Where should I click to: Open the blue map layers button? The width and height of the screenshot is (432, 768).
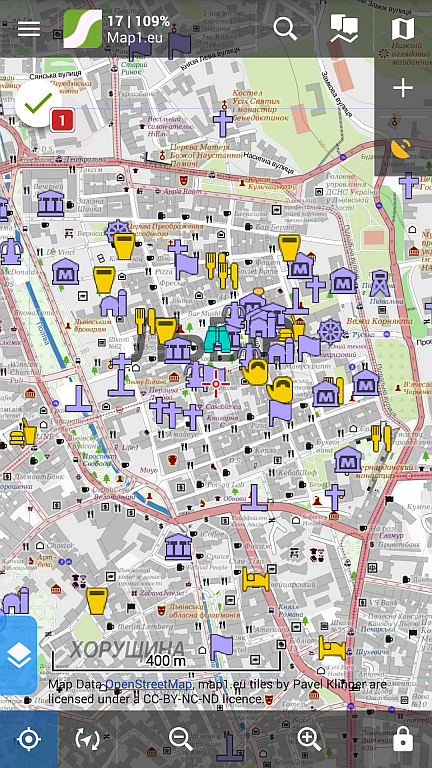(19, 655)
